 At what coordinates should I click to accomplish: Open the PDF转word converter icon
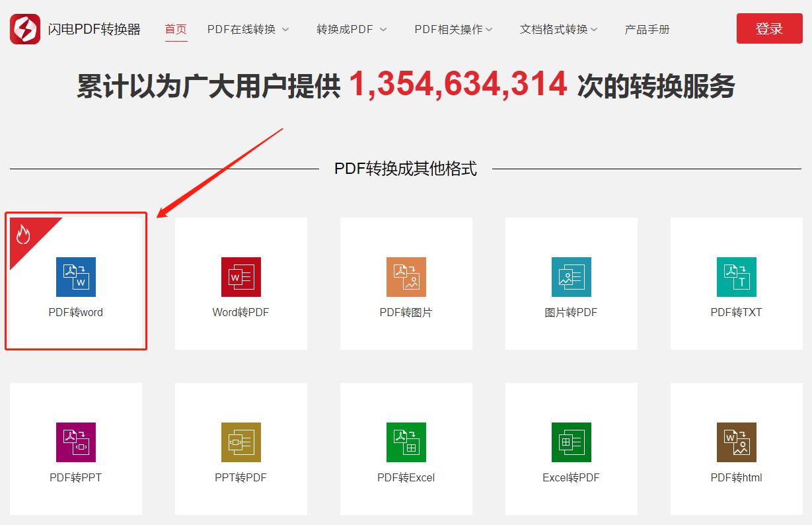tap(76, 277)
